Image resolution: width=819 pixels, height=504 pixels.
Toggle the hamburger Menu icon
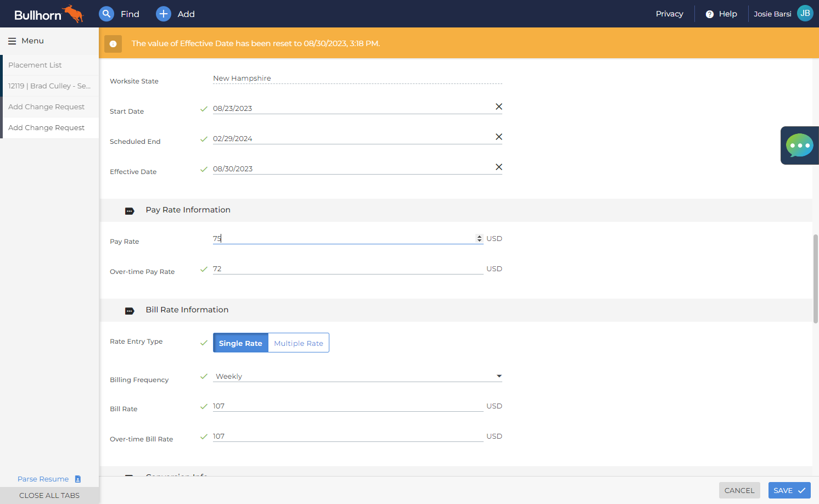pos(12,41)
